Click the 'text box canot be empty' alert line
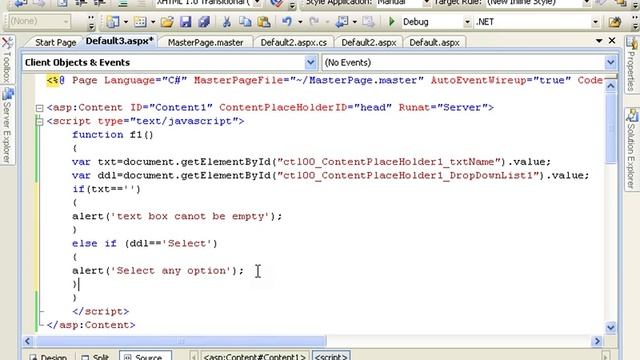 pos(177,216)
